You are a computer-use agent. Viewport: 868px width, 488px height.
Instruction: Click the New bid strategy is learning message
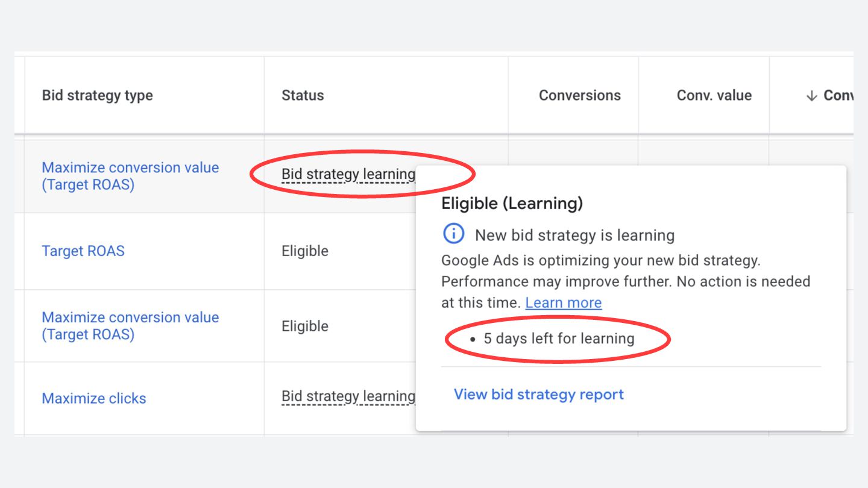point(574,235)
